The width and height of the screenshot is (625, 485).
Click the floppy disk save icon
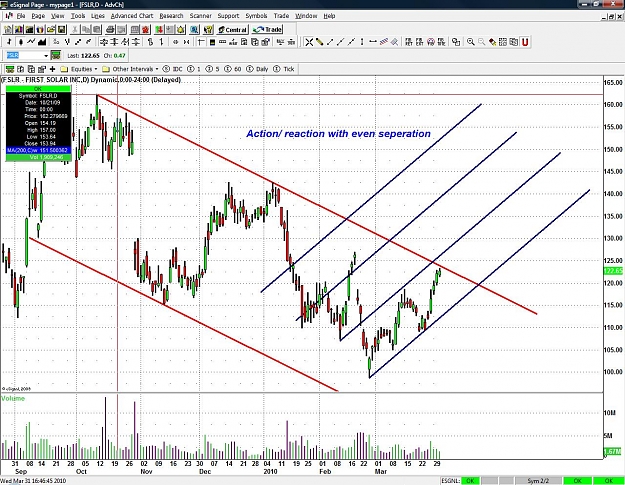point(61,29)
